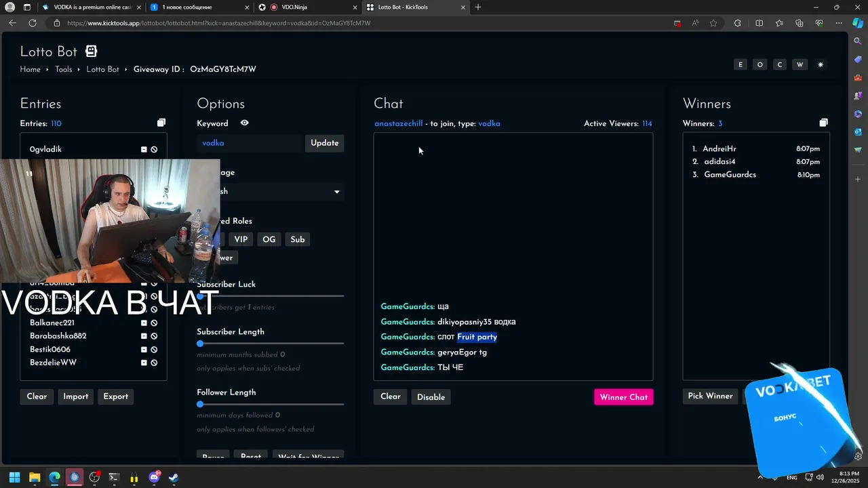Toggle the VIP role filter
Image resolution: width=868 pixels, height=488 pixels.
tap(241, 239)
